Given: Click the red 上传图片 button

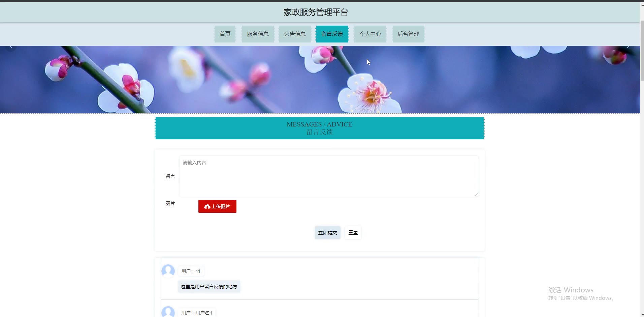Looking at the screenshot, I should pyautogui.click(x=217, y=206).
